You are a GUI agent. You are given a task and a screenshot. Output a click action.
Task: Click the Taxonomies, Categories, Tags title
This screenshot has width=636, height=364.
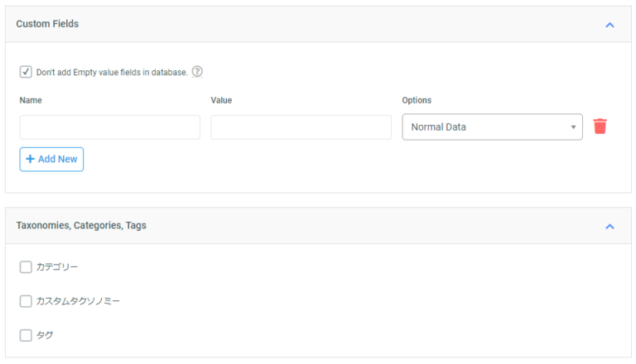tap(81, 225)
